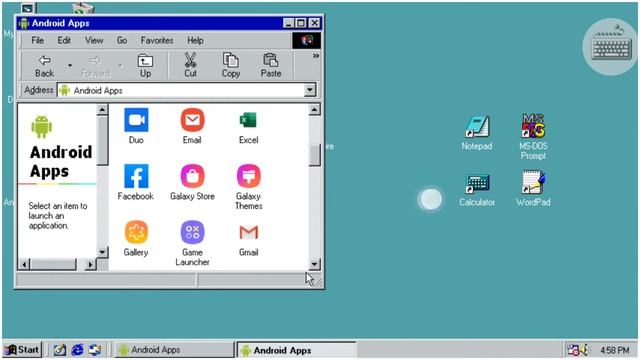Click the Internet Explorer quick launch icon
Viewport: 640px width, 360px height.
pyautogui.click(x=77, y=350)
